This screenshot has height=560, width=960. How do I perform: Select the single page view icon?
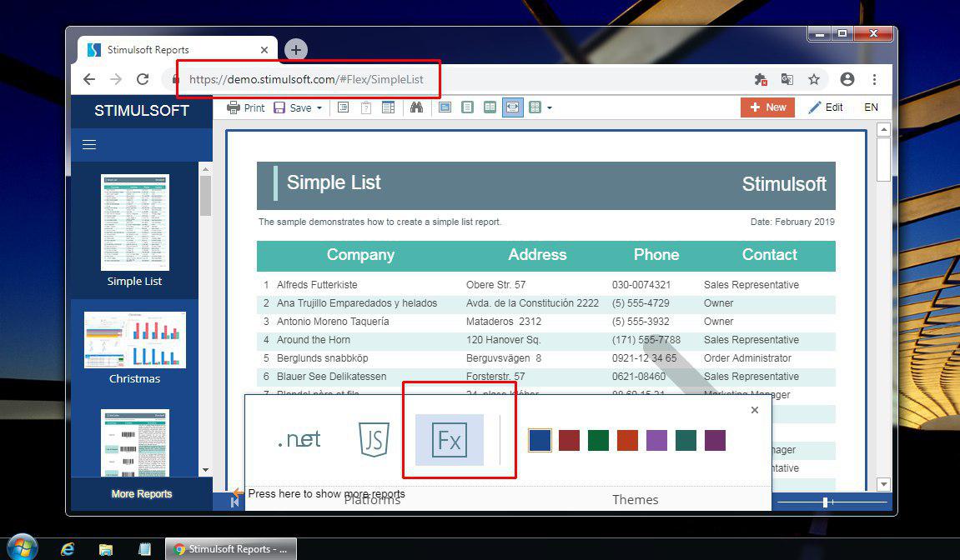[x=467, y=107]
